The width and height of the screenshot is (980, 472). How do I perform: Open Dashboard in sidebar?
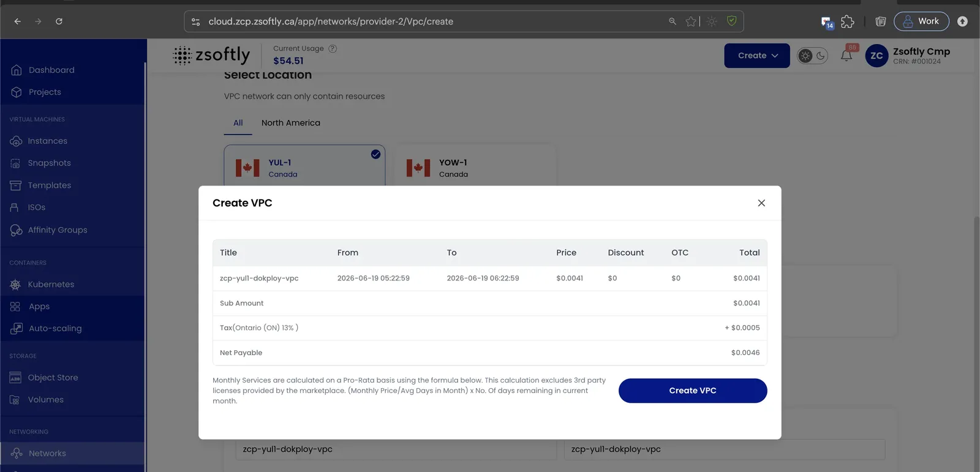pos(51,70)
